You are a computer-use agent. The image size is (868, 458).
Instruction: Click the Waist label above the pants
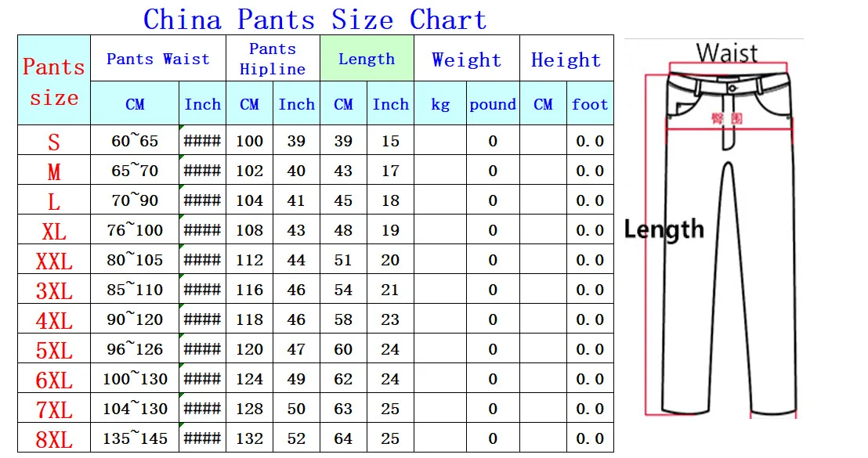point(727,52)
